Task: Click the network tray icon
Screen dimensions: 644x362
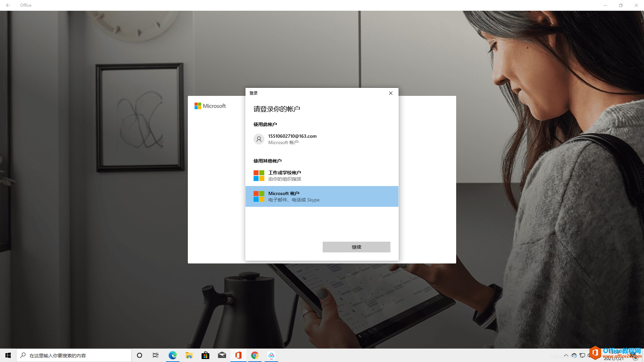Action: pyautogui.click(x=582, y=355)
